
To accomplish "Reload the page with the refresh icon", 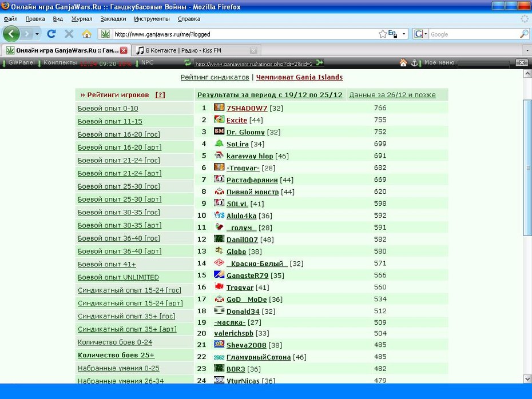I will 51,34.
